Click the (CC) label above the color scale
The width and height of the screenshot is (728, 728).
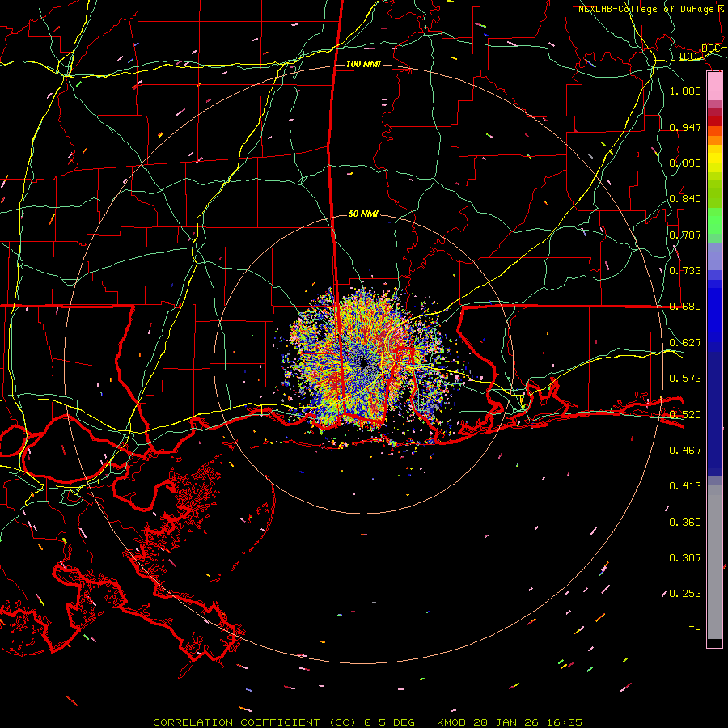pos(691,57)
